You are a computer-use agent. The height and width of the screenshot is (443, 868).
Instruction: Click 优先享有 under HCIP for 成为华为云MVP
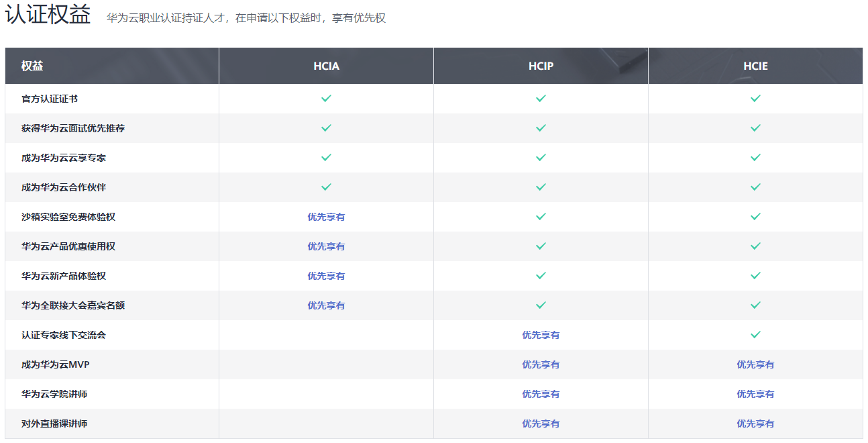(x=541, y=364)
